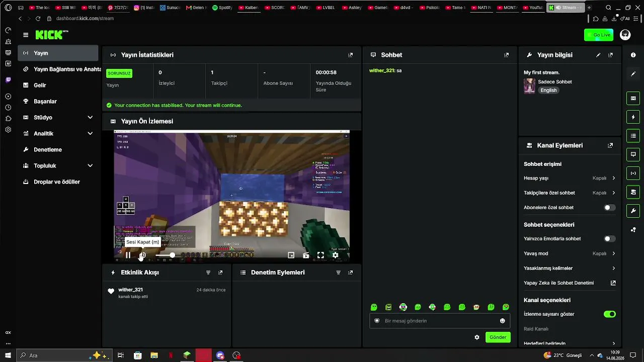The image size is (644, 362).
Task: Open the emoji picker in chat input
Action: click(502, 321)
